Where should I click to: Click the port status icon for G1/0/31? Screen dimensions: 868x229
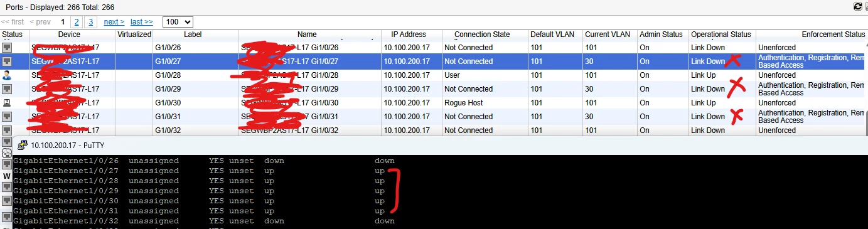[7, 117]
